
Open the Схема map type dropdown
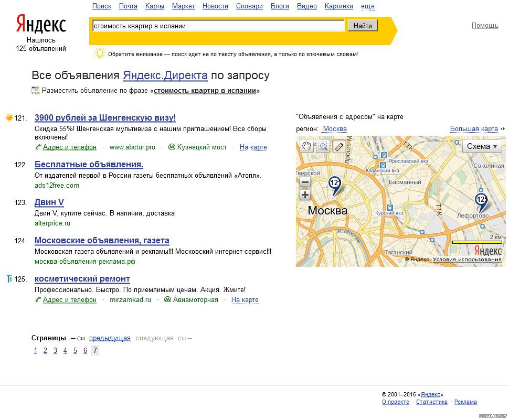(x=482, y=146)
